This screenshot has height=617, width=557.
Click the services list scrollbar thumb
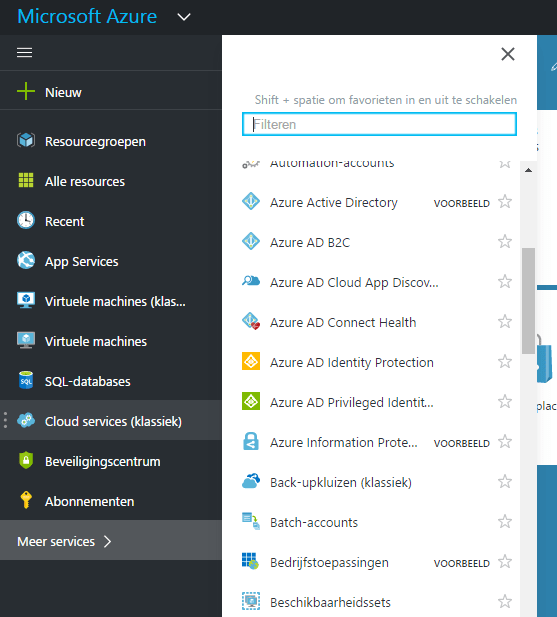(x=528, y=301)
